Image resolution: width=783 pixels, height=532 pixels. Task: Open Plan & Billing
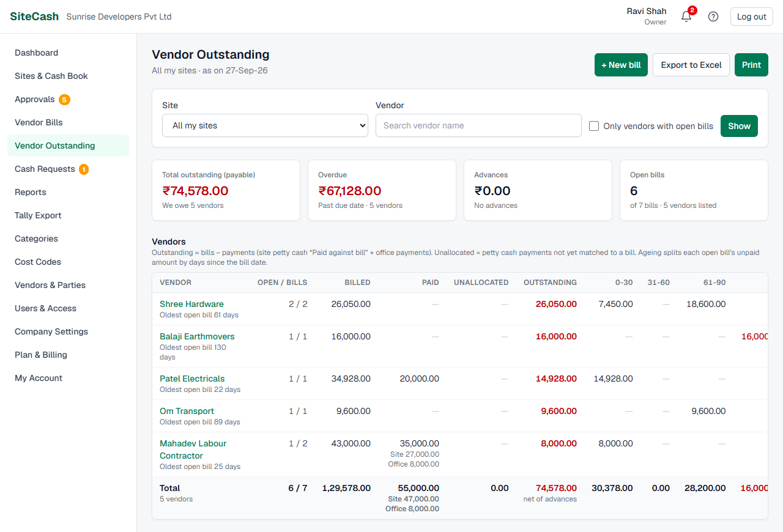pyautogui.click(x=68, y=355)
